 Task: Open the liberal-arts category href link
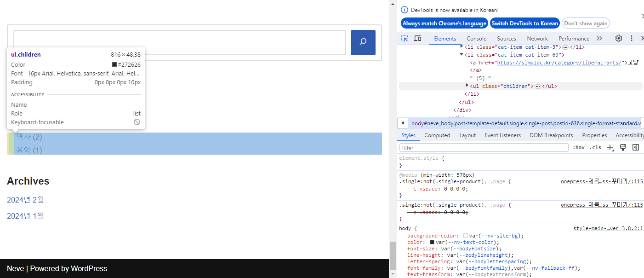coord(560,63)
